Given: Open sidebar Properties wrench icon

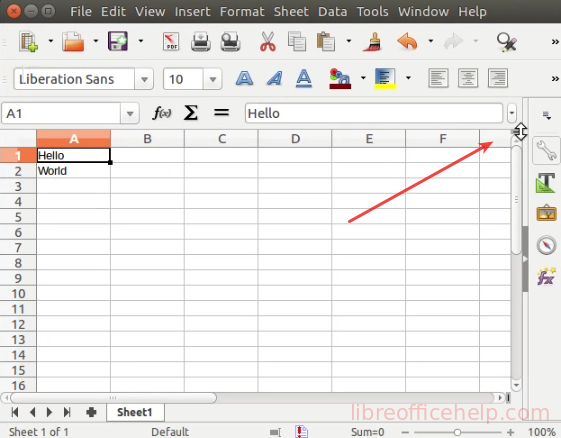Looking at the screenshot, I should [x=546, y=150].
